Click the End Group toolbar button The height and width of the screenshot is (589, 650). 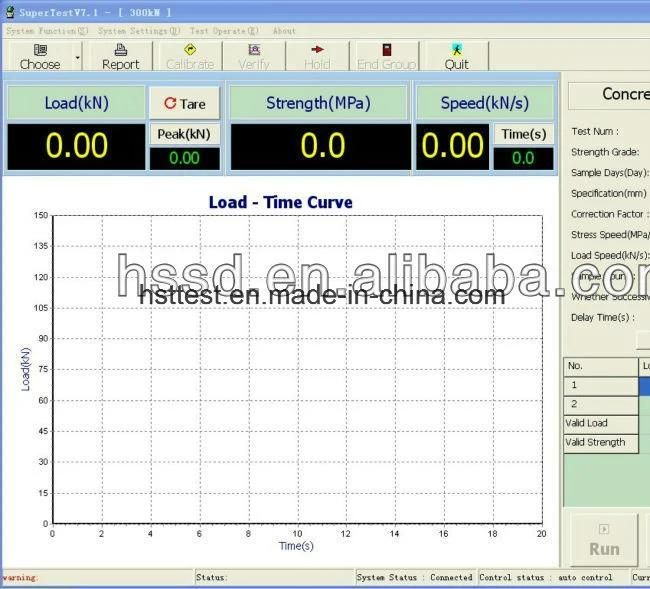(x=386, y=57)
